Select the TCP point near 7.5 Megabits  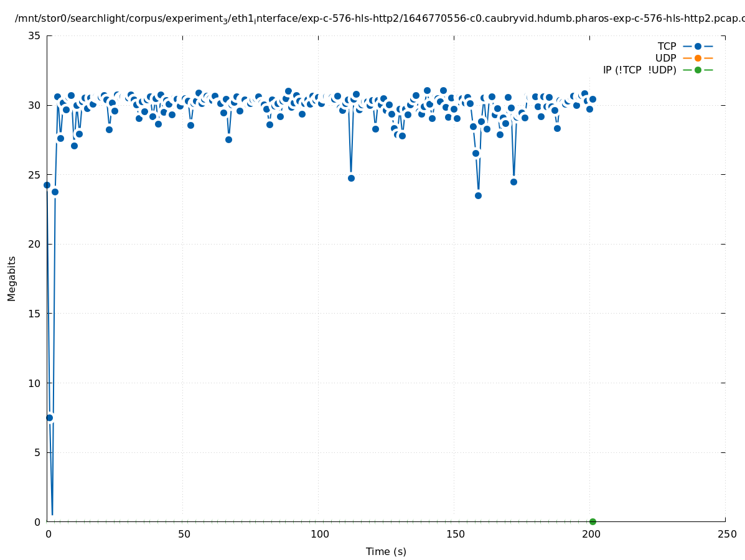[50, 418]
